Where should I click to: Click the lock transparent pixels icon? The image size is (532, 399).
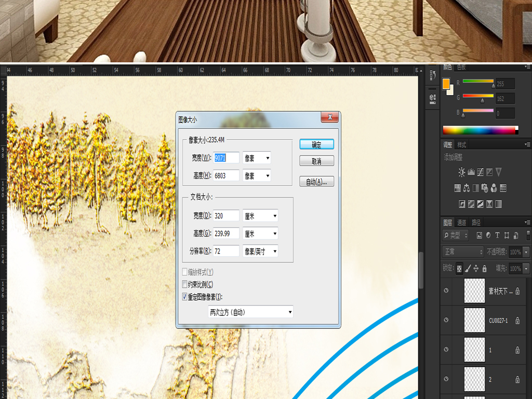pos(459,269)
